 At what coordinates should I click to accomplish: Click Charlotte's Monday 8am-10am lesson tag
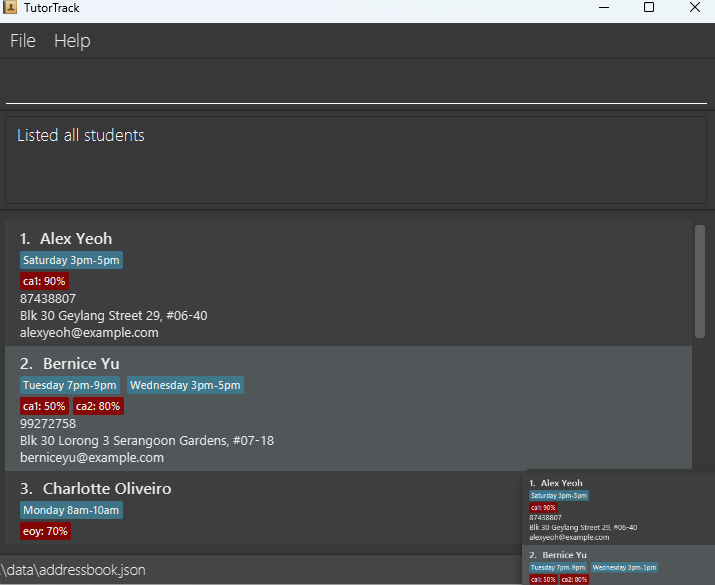click(x=71, y=510)
